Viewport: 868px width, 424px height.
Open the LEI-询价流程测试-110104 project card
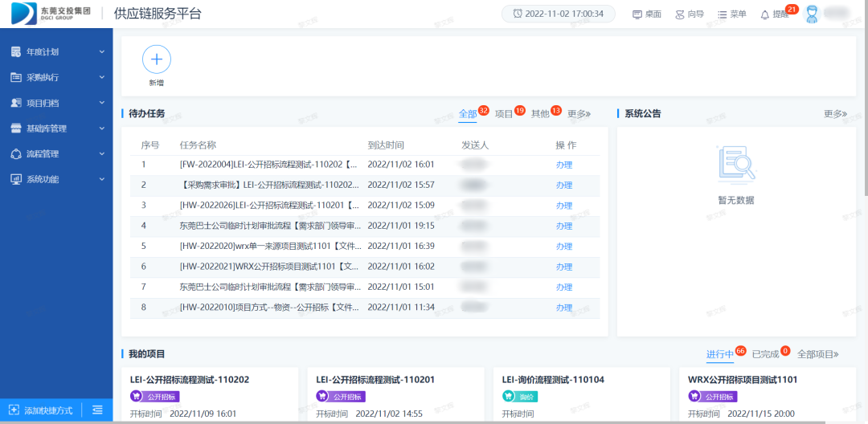pyautogui.click(x=553, y=380)
